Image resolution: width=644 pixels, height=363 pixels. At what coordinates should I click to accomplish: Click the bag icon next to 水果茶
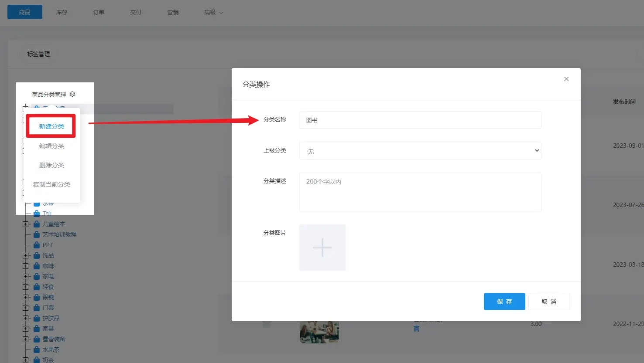tap(37, 349)
